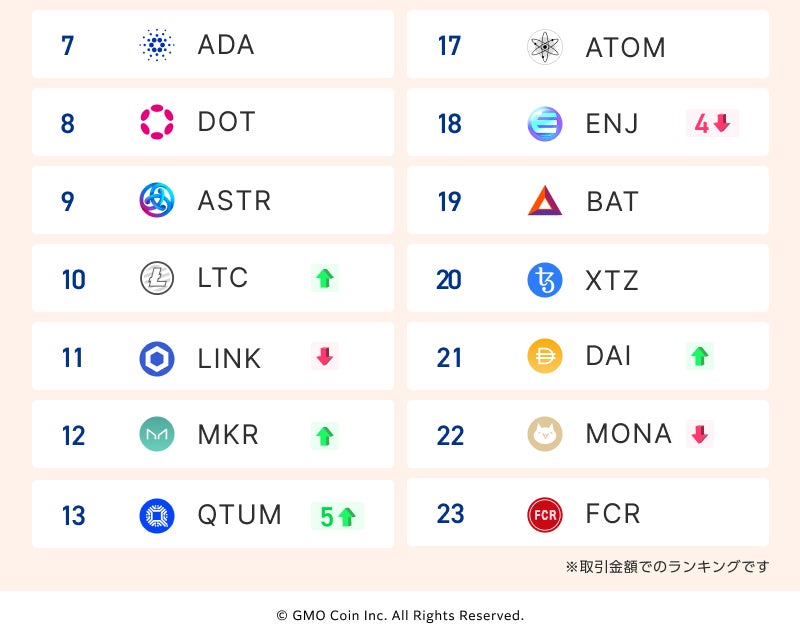Click the ADA Cardano coin icon

click(157, 45)
